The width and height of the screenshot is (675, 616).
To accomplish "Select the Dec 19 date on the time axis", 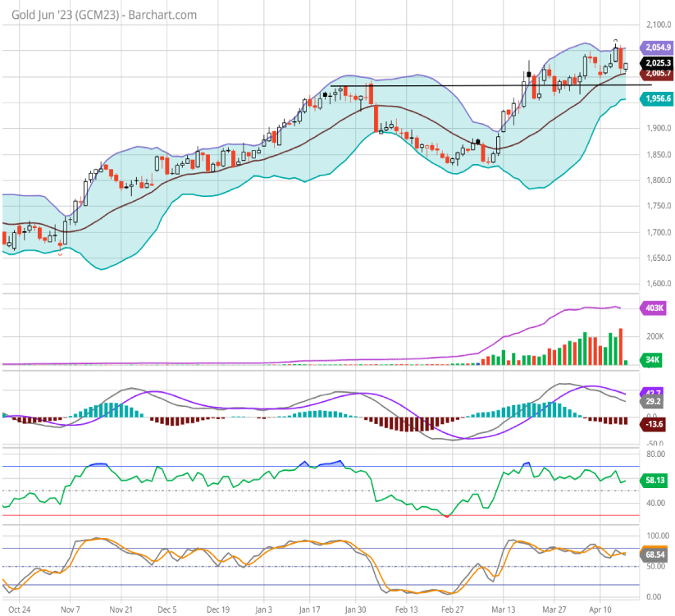I will pyautogui.click(x=218, y=610).
